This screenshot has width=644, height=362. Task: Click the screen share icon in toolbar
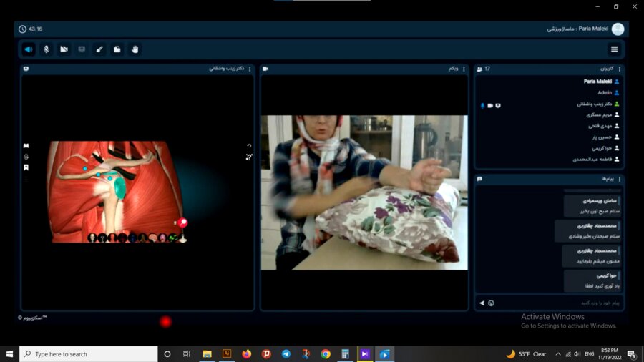tap(82, 49)
